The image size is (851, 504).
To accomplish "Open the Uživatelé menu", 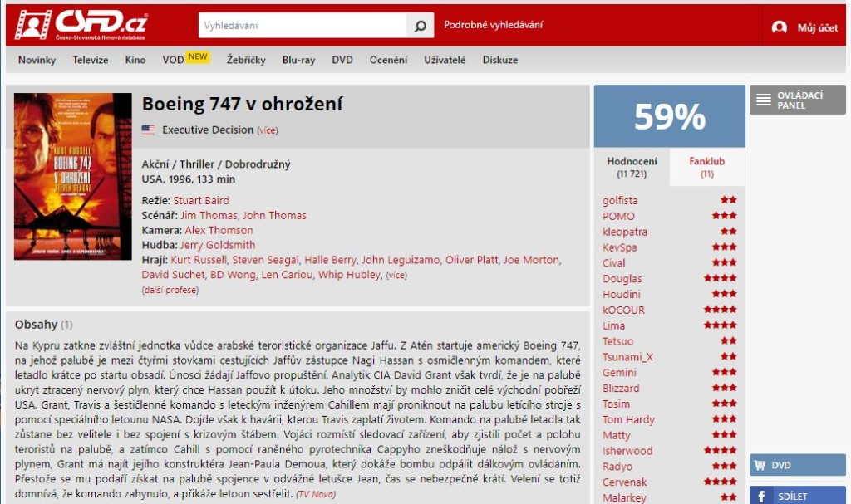I will [x=445, y=60].
